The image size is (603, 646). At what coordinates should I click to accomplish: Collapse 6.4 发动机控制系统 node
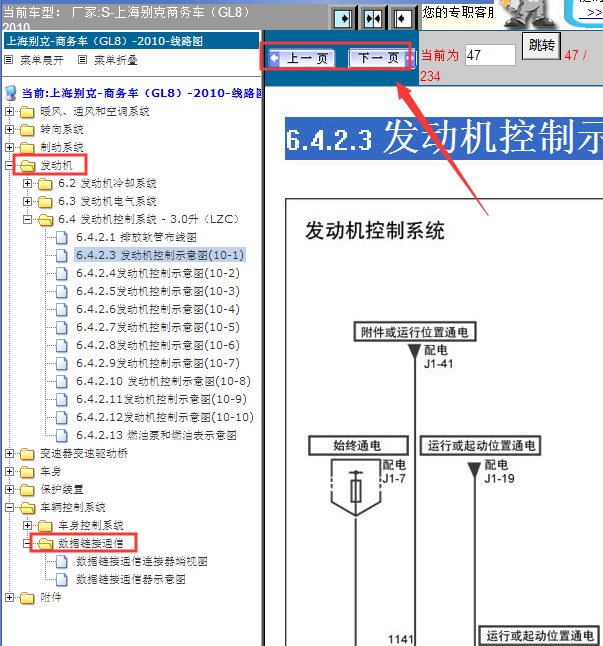27,219
